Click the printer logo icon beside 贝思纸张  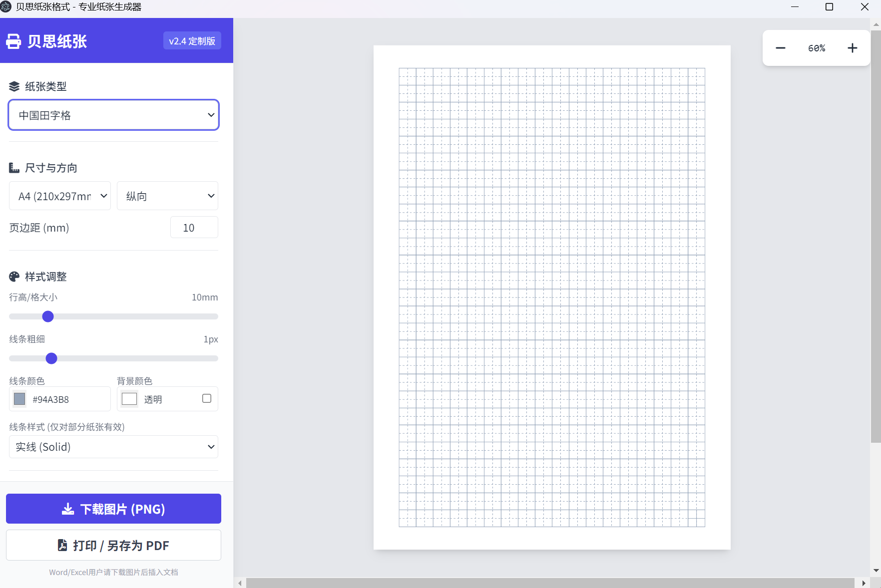[x=13, y=41]
